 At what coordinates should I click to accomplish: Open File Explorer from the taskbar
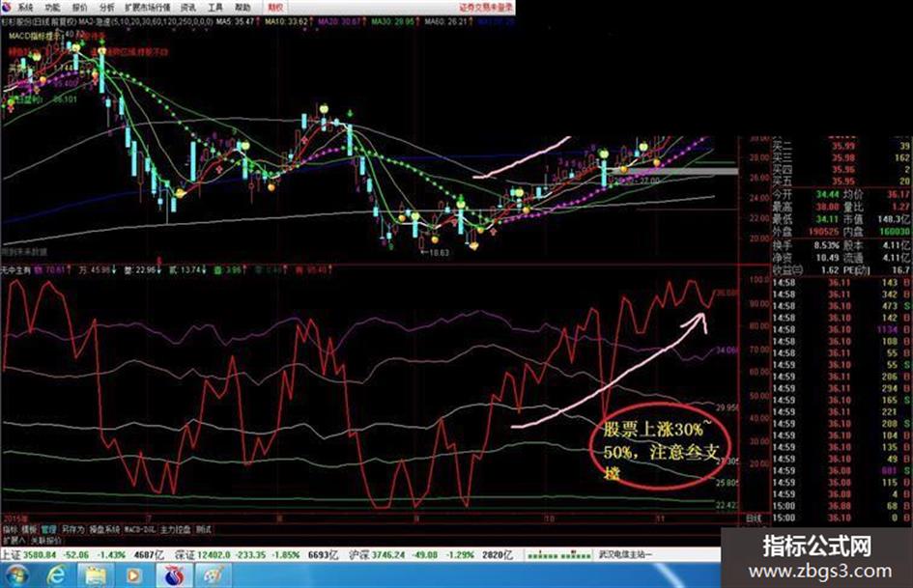(x=95, y=575)
